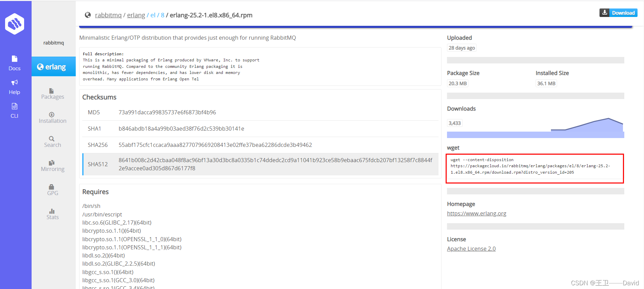Click libcrypto.so.1.1()(64bit) requirement
The height and width of the screenshot is (289, 644).
tap(112, 231)
